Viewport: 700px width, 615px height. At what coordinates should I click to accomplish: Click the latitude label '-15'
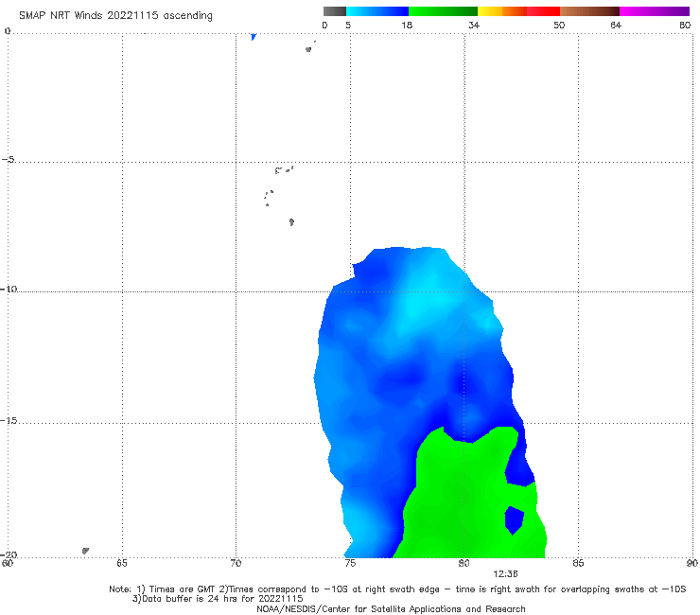click(x=9, y=420)
